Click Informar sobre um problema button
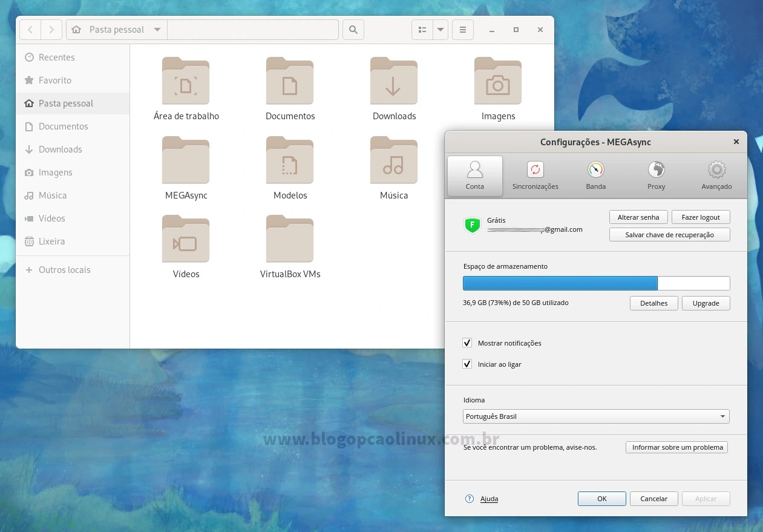This screenshot has width=763, height=532. pyautogui.click(x=677, y=447)
